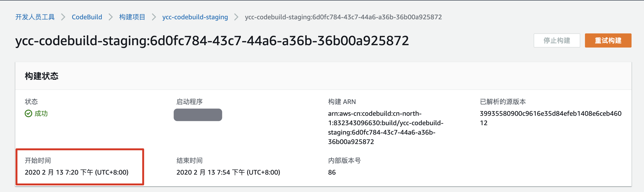The height and width of the screenshot is (192, 644).
Task: Click the breadcrumb chevron after CodeBuild
Action: (x=111, y=17)
